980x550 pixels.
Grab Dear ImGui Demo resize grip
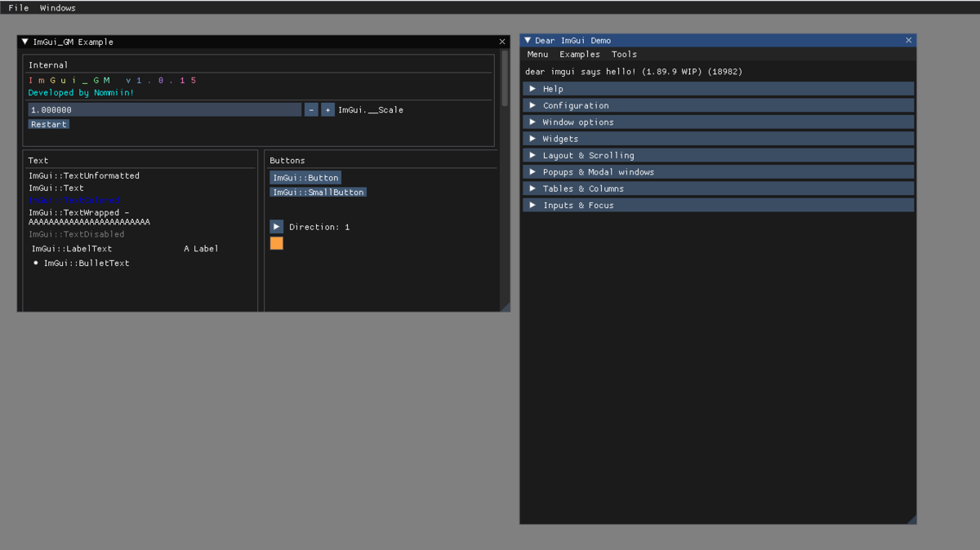[x=911, y=518]
